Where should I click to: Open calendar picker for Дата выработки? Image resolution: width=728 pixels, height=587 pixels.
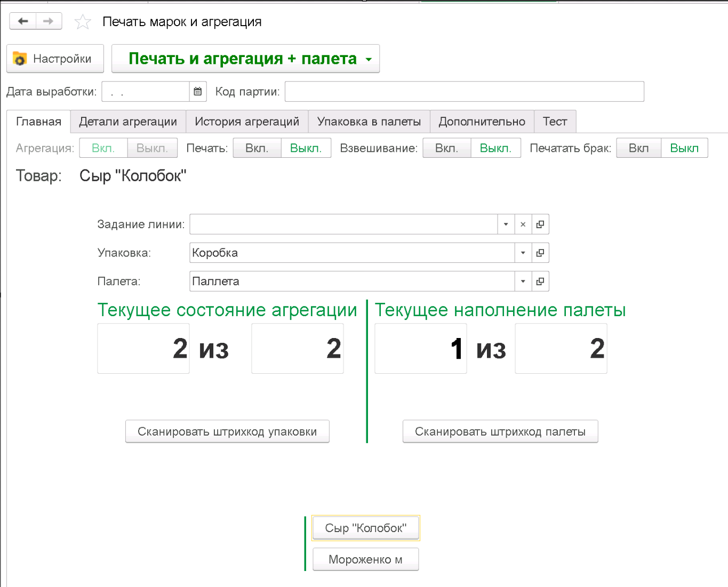(x=197, y=92)
